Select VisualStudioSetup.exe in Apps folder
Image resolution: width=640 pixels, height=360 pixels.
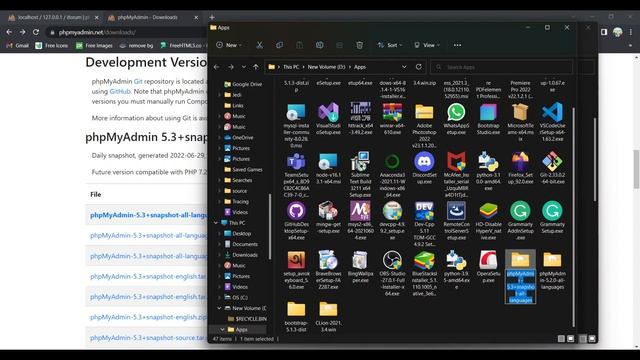[328, 118]
